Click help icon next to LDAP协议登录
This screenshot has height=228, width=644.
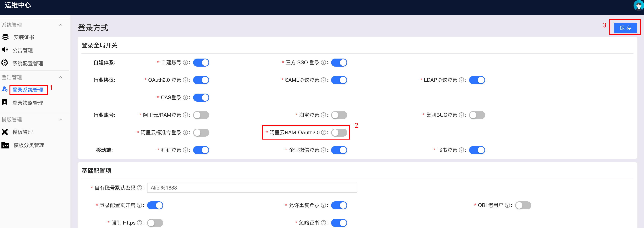point(461,80)
